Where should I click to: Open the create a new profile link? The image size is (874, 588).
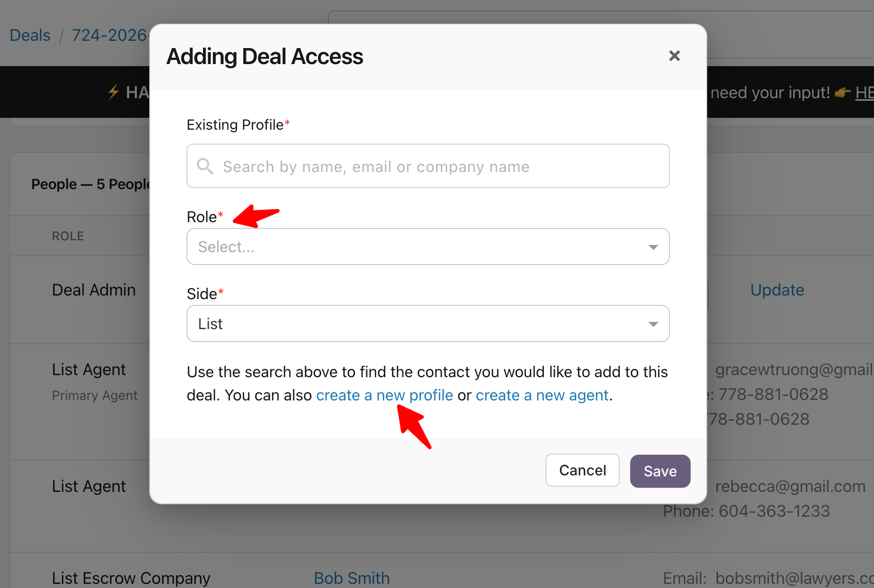pos(384,395)
